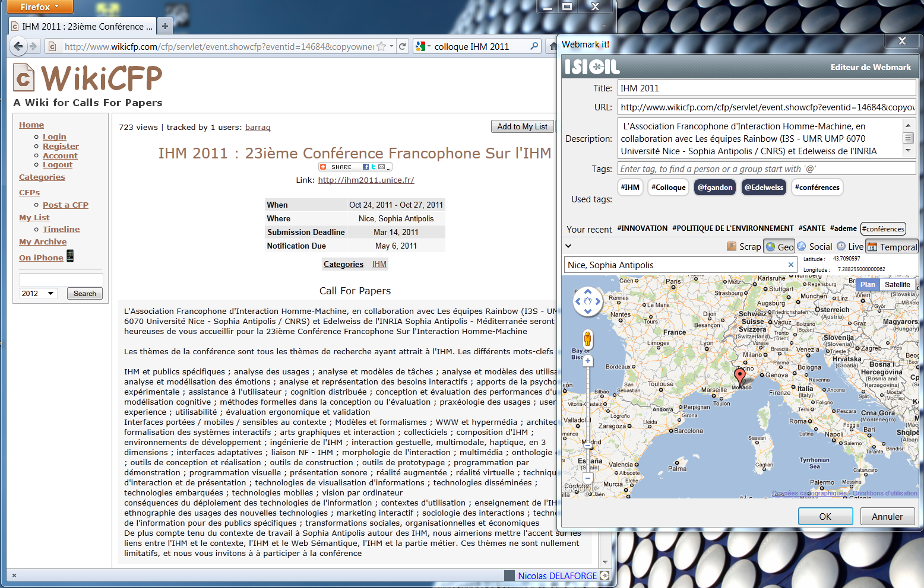Click the WikiCFP search text field
Image resolution: width=924 pixels, height=588 pixels.
61,279
